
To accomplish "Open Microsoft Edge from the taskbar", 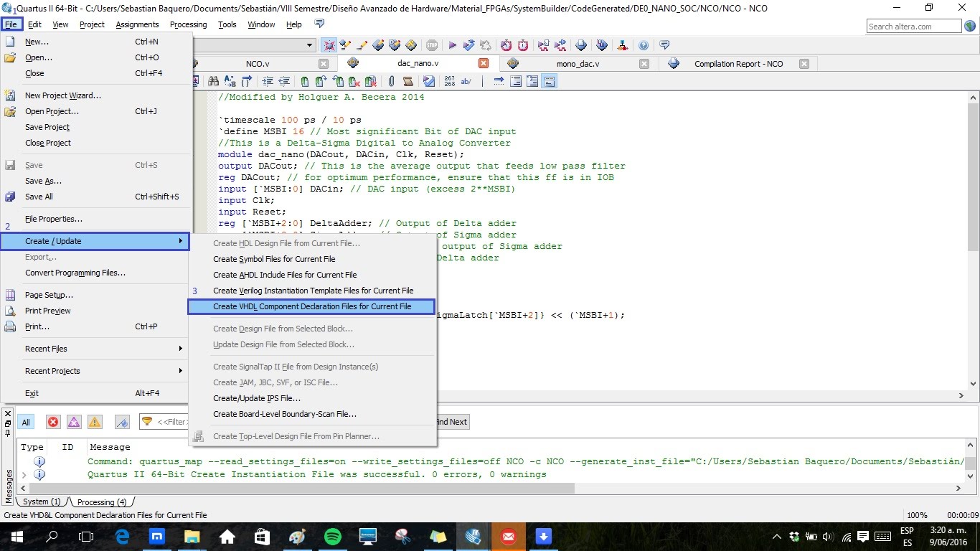I will [x=121, y=536].
